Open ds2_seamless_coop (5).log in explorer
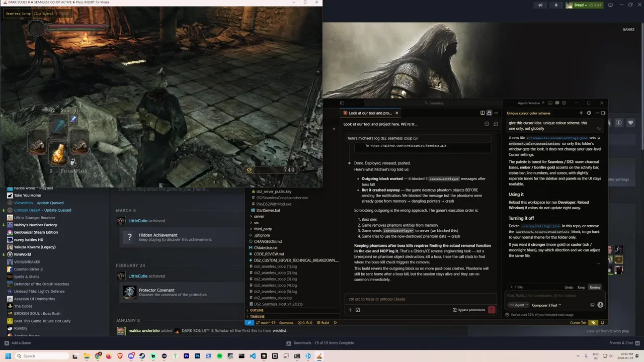Image resolution: width=644 pixels, height=362 pixels. pyautogui.click(x=275, y=292)
